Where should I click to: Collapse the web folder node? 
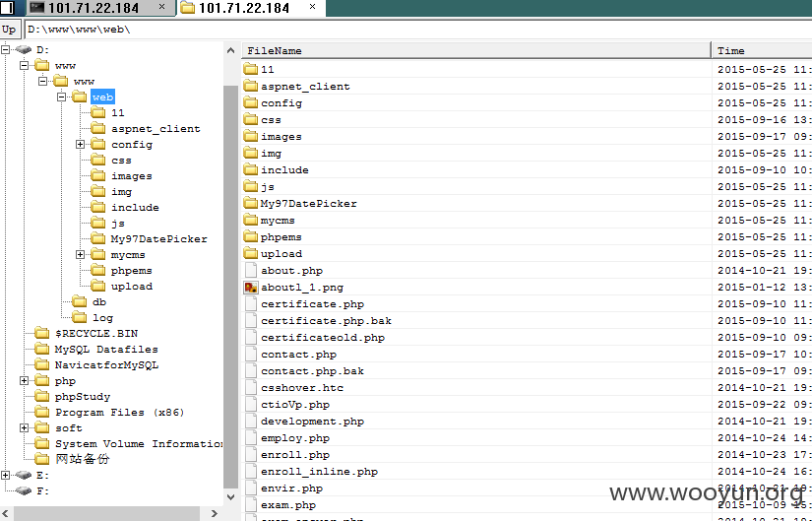coord(62,97)
